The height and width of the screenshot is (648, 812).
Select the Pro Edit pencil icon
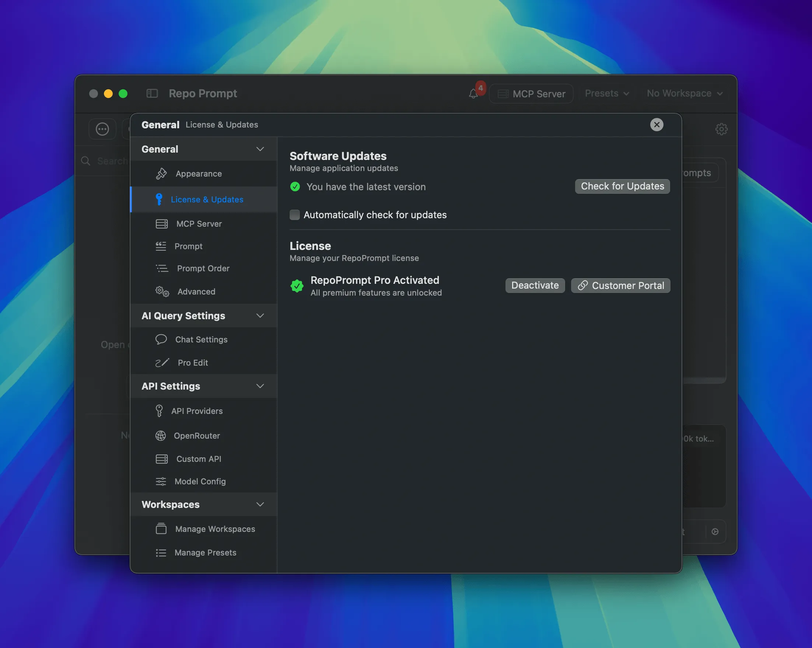(162, 362)
